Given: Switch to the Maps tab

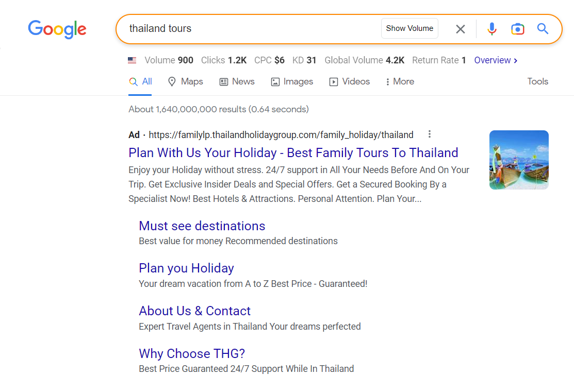Looking at the screenshot, I should coord(186,81).
